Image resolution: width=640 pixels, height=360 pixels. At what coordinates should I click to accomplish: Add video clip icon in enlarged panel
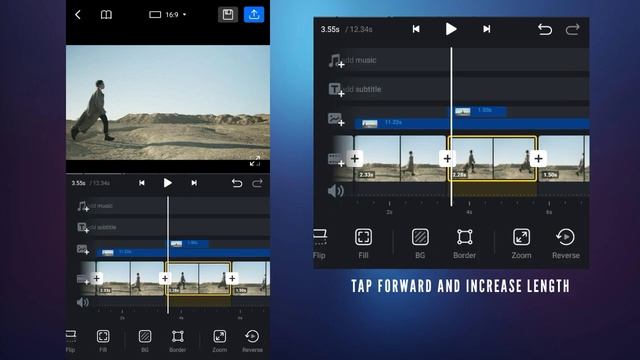tap(336, 160)
